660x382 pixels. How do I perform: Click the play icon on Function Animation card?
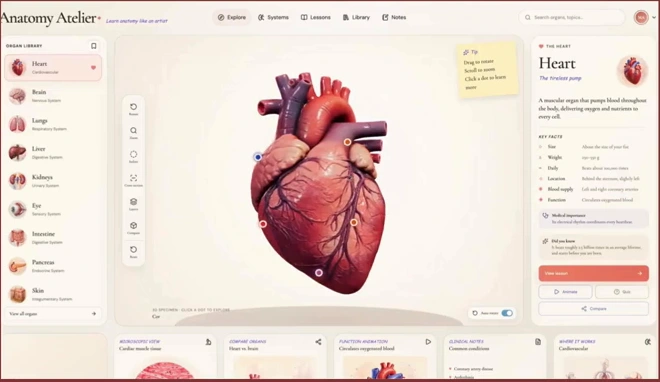pos(428,342)
